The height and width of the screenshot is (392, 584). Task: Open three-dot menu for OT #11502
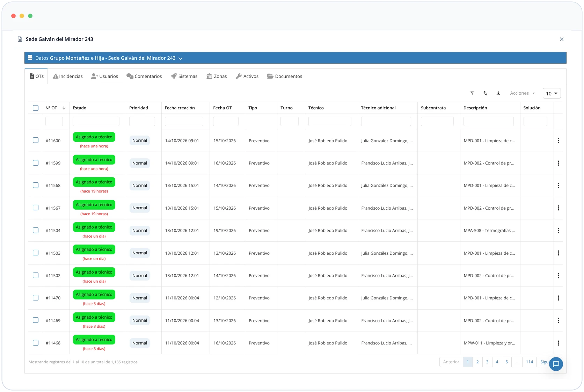click(559, 276)
